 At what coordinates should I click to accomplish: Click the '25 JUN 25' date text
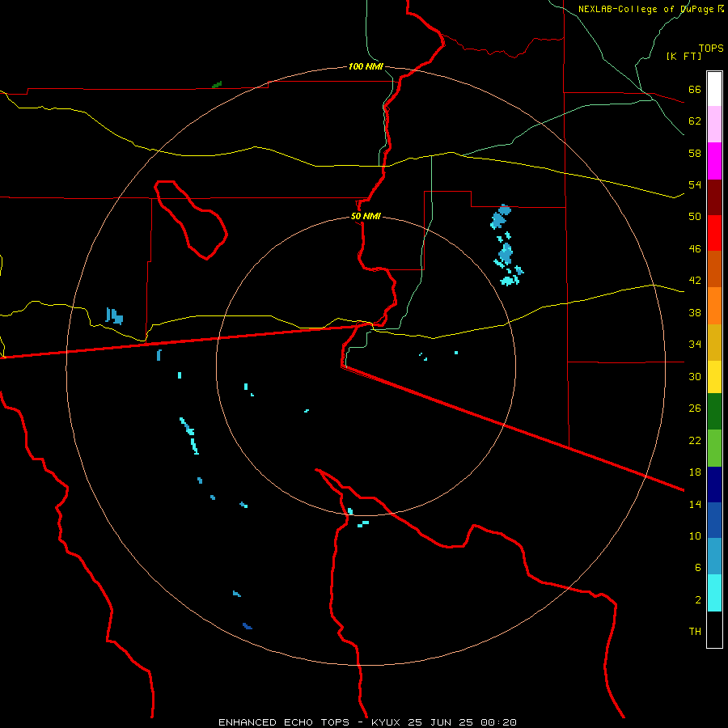(x=441, y=722)
